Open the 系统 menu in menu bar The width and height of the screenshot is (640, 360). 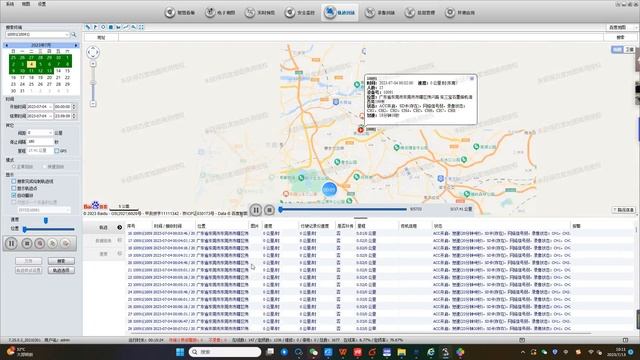pos(10,4)
